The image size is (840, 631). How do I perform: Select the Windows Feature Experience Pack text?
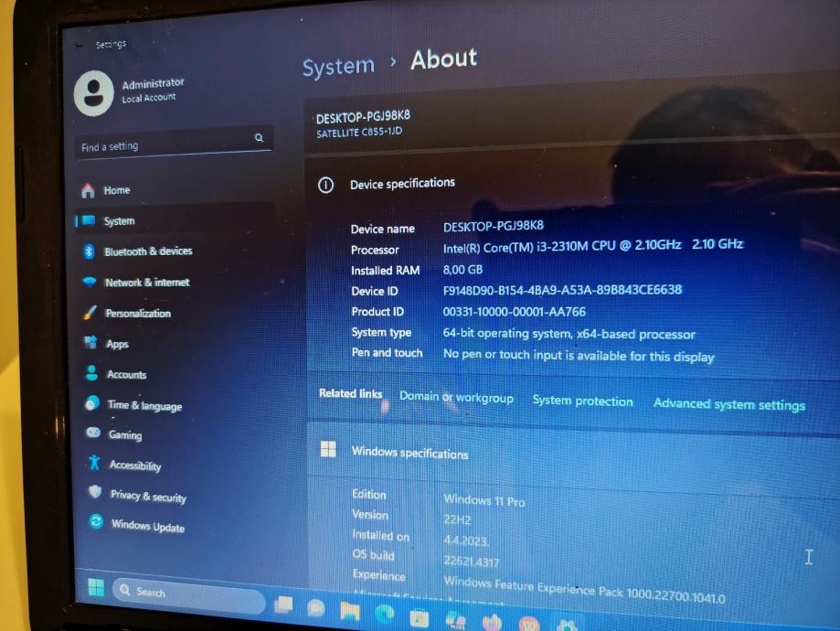tap(584, 589)
